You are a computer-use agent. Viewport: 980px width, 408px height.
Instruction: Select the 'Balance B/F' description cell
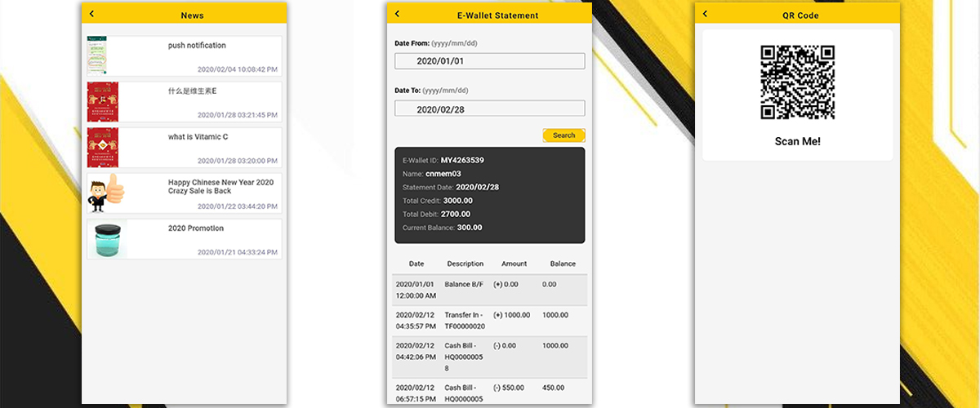464,285
